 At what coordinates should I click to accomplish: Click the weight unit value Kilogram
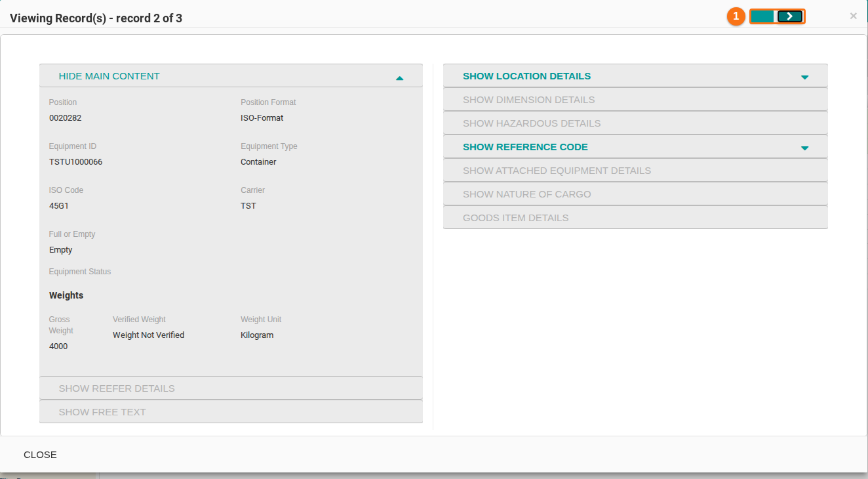pos(257,335)
